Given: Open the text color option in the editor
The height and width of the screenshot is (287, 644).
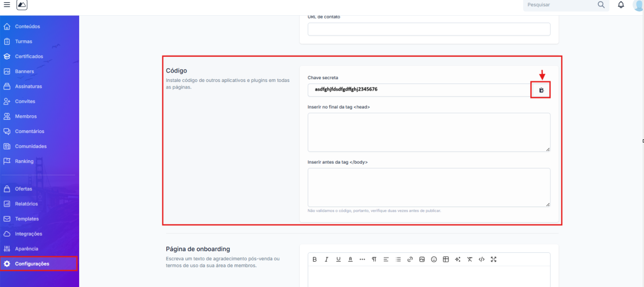Looking at the screenshot, I should tap(350, 259).
